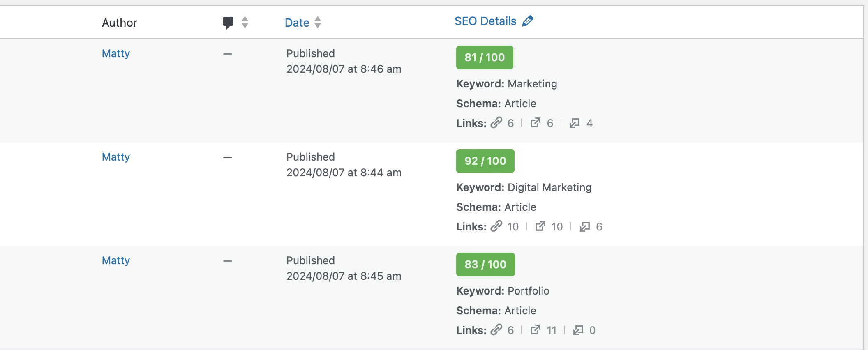
Task: Click 'Schema: Article' in the Portfolio row
Action: [496, 311]
